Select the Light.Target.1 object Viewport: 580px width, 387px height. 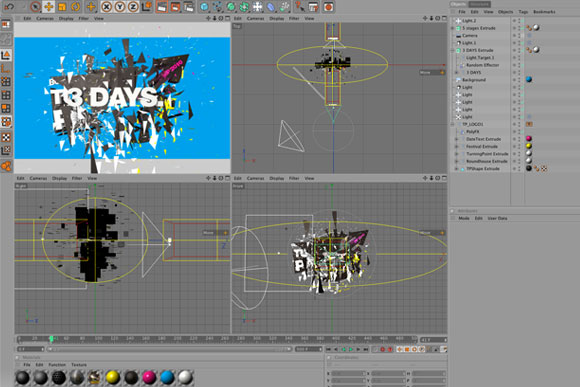[x=480, y=58]
